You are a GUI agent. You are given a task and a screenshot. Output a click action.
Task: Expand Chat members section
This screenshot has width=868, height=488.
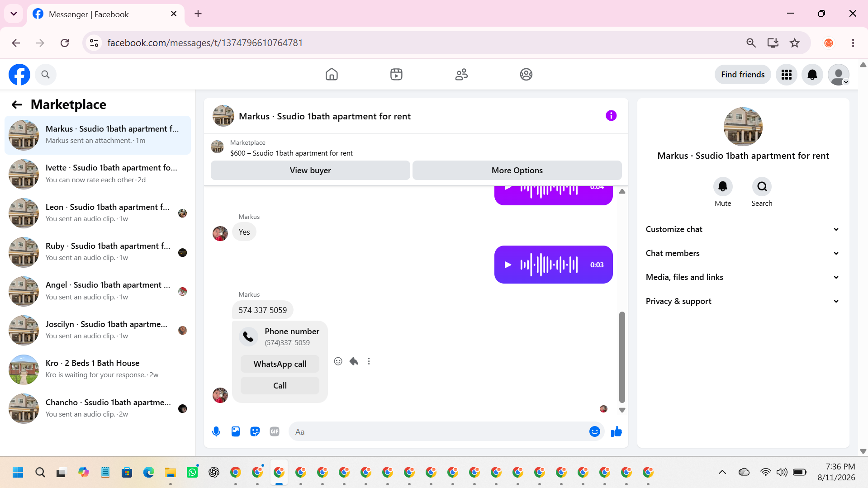pyautogui.click(x=743, y=253)
